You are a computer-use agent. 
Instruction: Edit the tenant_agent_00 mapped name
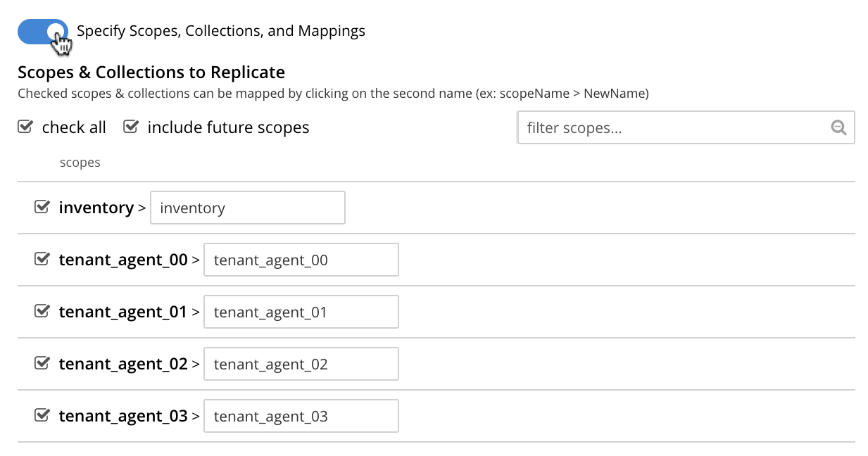[x=301, y=259]
